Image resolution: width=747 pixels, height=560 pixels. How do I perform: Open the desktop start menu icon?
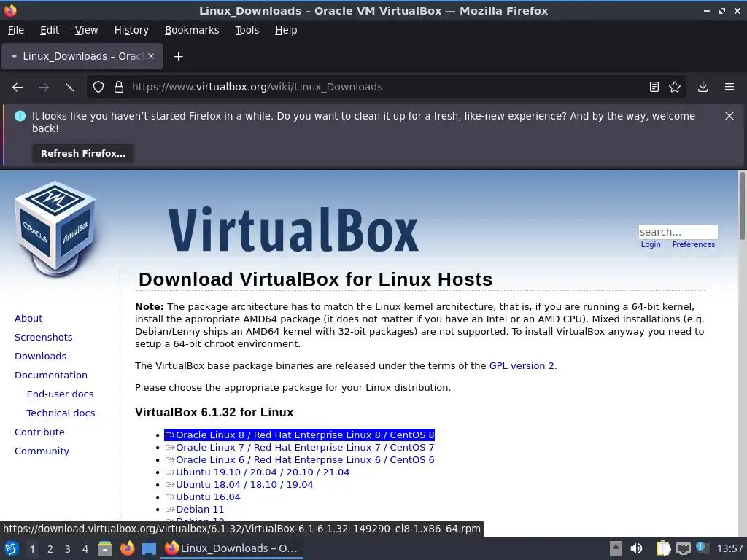click(x=12, y=548)
